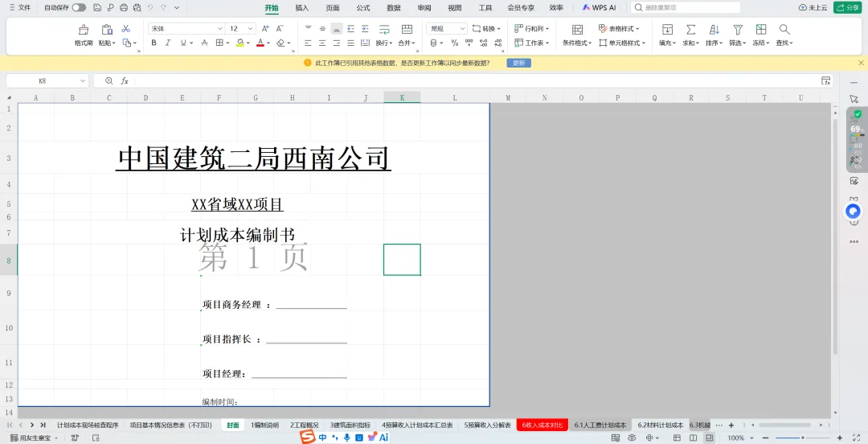868x444 pixels.
Task: Switch to the 插入 ribbon tab
Action: point(301,8)
